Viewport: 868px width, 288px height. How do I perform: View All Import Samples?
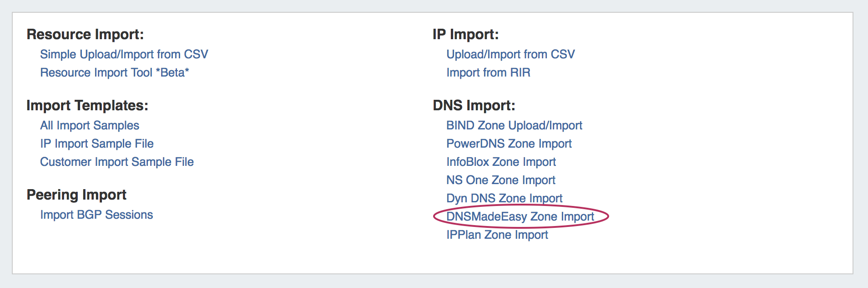click(90, 125)
